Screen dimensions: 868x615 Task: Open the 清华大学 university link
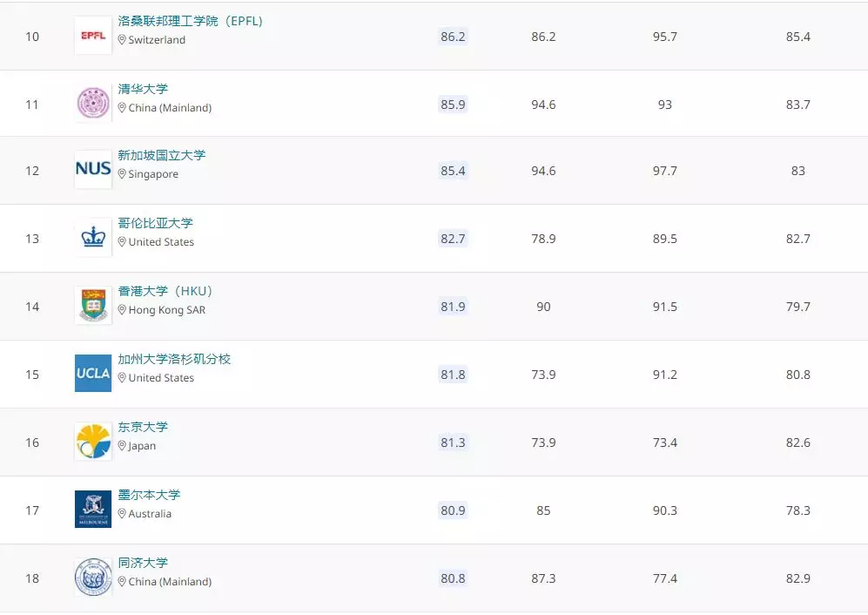(x=142, y=89)
